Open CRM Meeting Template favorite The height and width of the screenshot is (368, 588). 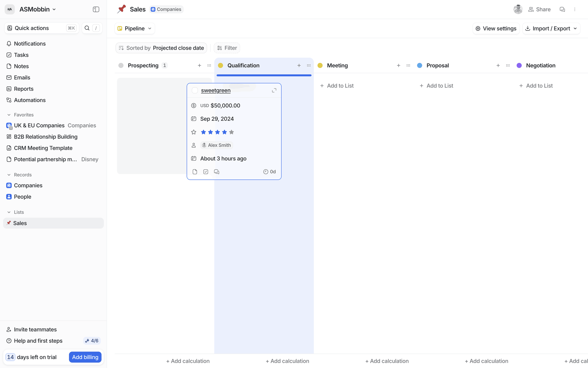pyautogui.click(x=53, y=148)
